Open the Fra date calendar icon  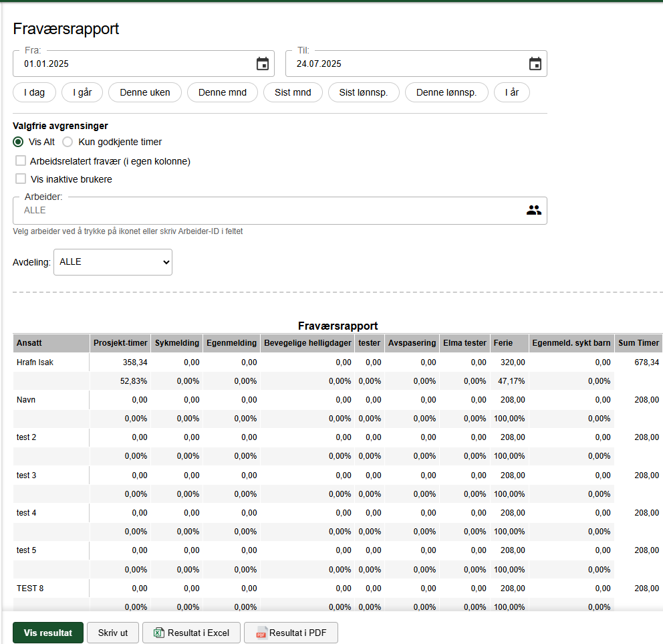(263, 64)
